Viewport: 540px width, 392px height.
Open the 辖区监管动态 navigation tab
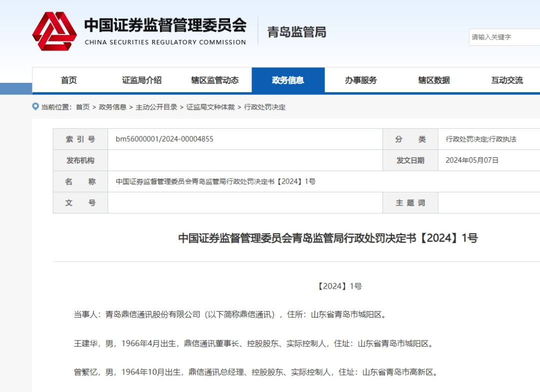coord(215,80)
